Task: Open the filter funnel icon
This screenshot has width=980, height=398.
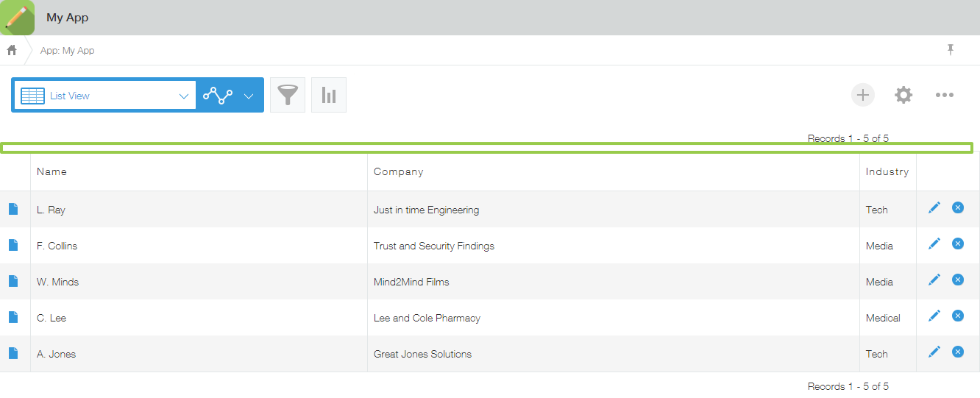Action: coord(288,95)
